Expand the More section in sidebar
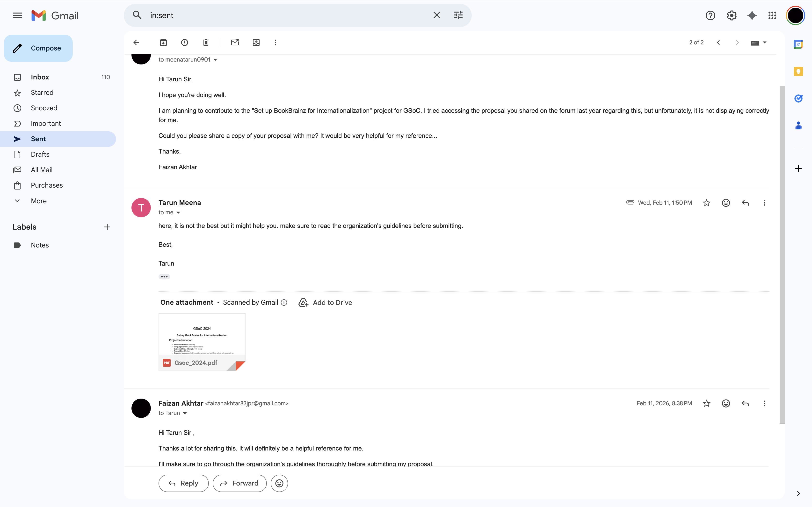812x507 pixels. point(39,201)
